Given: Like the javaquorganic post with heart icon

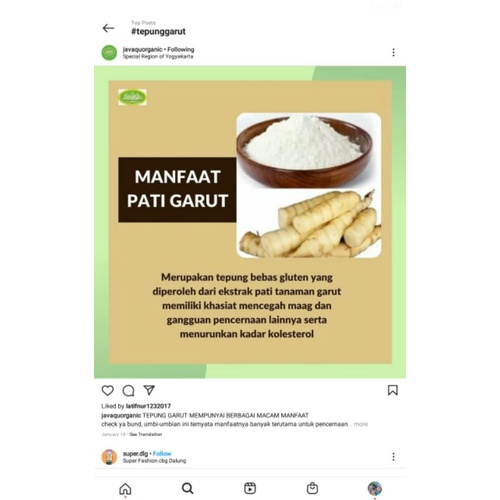Looking at the screenshot, I should pos(108,390).
